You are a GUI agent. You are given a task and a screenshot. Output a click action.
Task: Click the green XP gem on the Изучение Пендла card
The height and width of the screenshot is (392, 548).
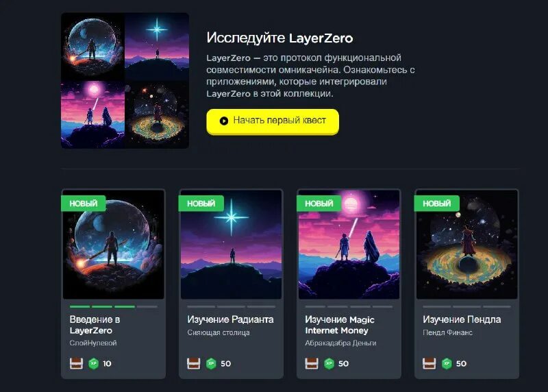tap(447, 363)
